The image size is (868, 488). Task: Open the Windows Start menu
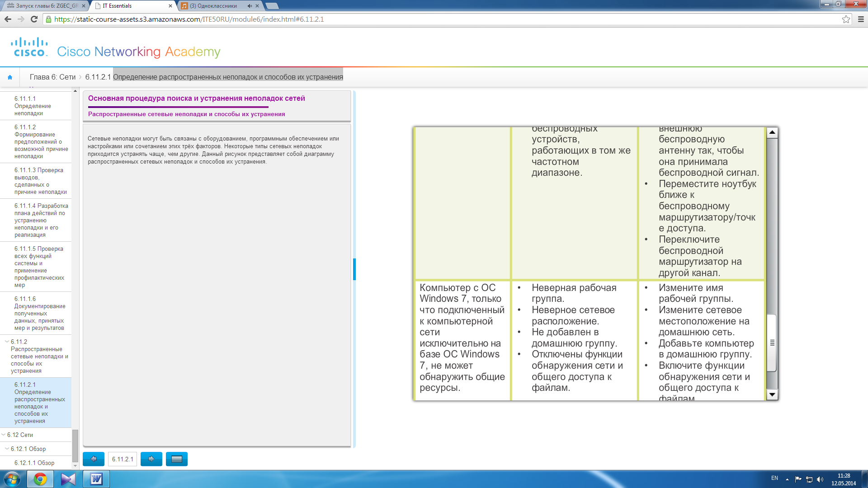pyautogui.click(x=12, y=479)
